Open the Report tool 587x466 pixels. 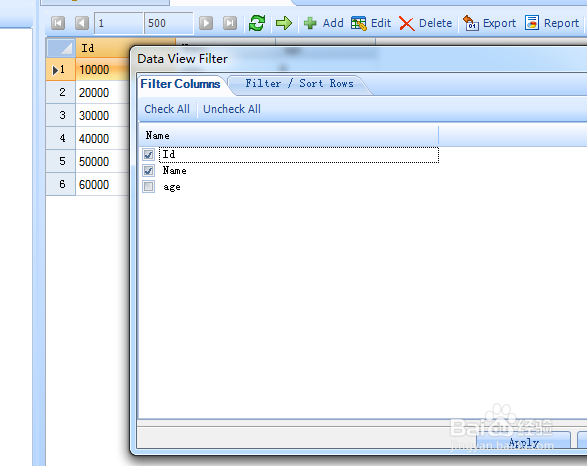click(x=552, y=23)
